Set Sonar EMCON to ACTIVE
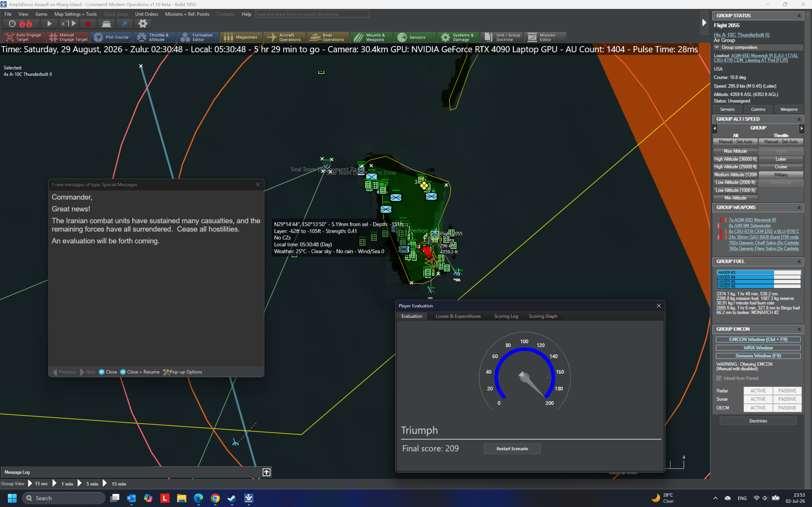Screen dimensions: 812x507 click(758, 399)
